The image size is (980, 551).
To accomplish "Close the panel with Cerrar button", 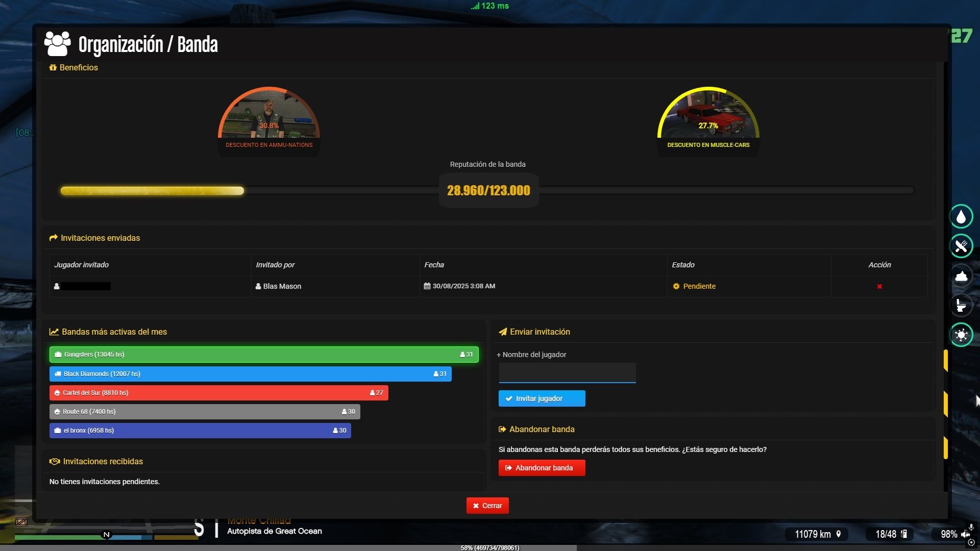I will coord(487,506).
